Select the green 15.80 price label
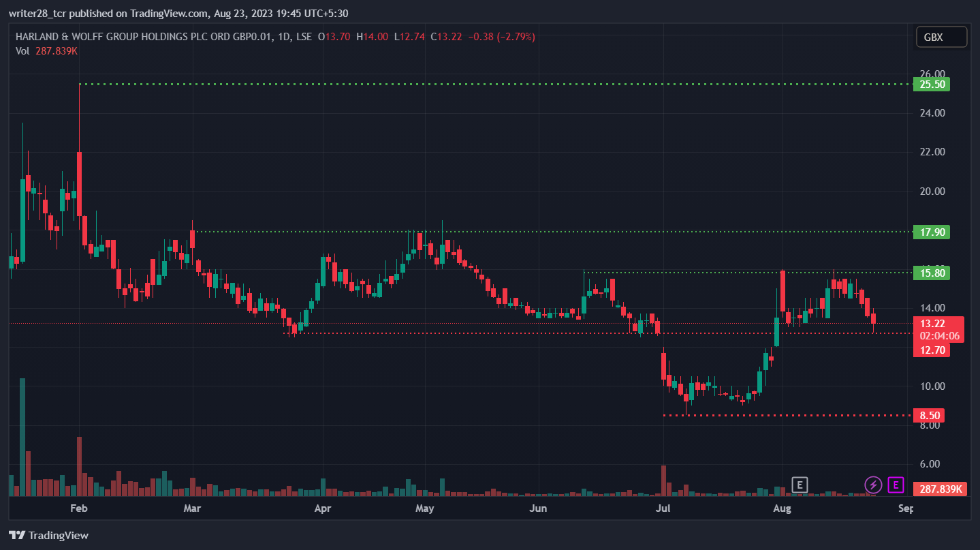 click(x=932, y=273)
